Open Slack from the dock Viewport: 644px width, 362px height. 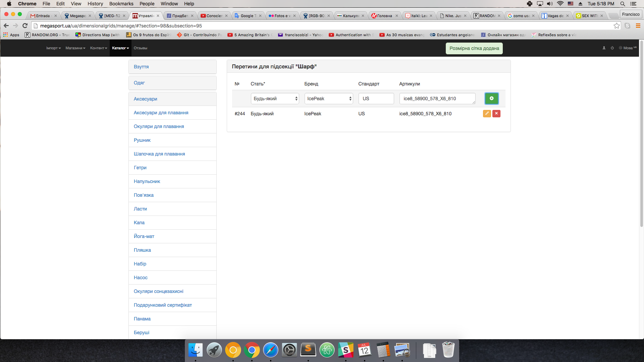tap(345, 350)
